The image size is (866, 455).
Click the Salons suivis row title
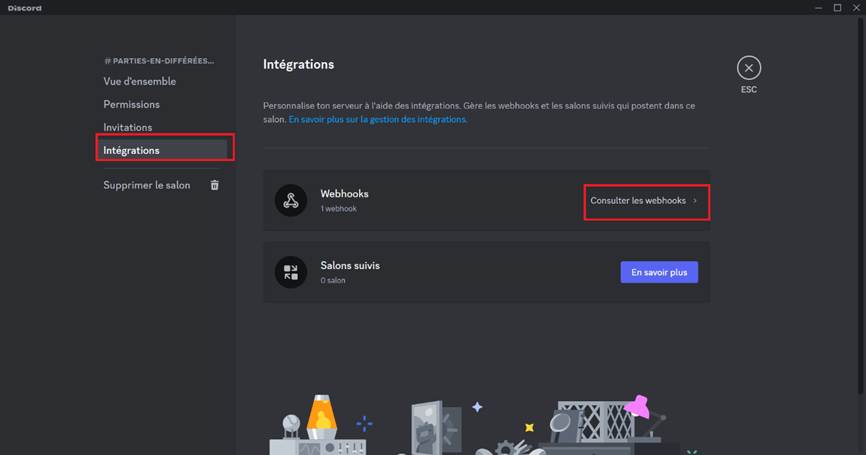(349, 266)
